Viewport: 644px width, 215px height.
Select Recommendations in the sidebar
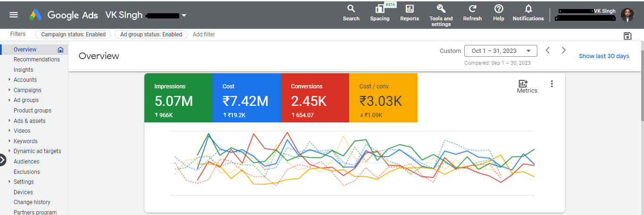coord(37,60)
